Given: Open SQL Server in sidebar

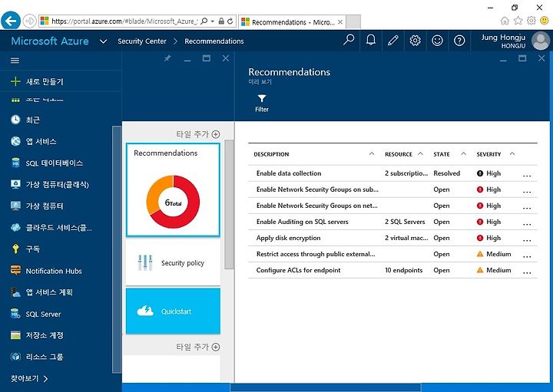Looking at the screenshot, I should (35, 314).
